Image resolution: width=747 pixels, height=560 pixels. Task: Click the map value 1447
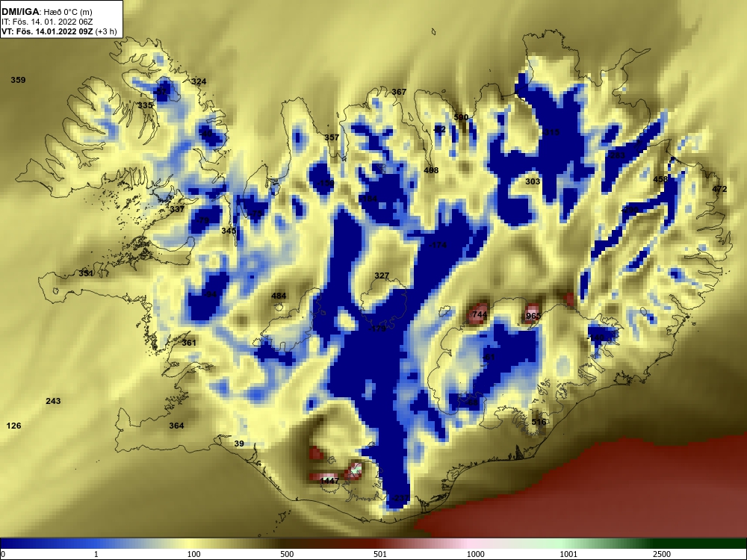tap(329, 481)
